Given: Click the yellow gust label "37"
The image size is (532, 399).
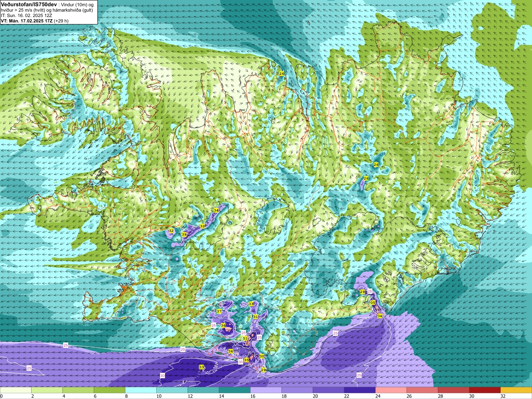Looking at the screenshot, I should pyautogui.click(x=219, y=311).
